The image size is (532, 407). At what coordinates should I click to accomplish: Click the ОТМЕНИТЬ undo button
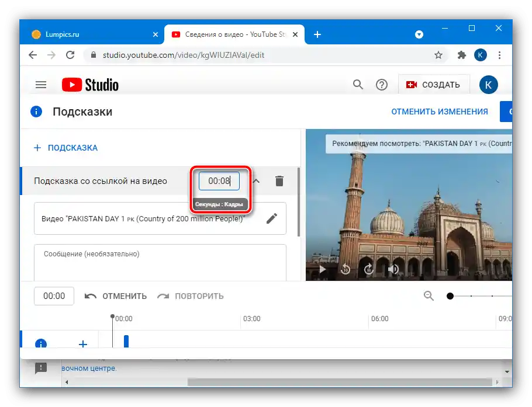point(116,296)
